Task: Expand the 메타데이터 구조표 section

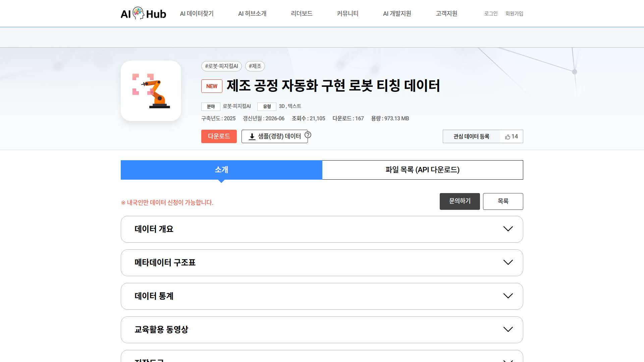Action: point(322,263)
